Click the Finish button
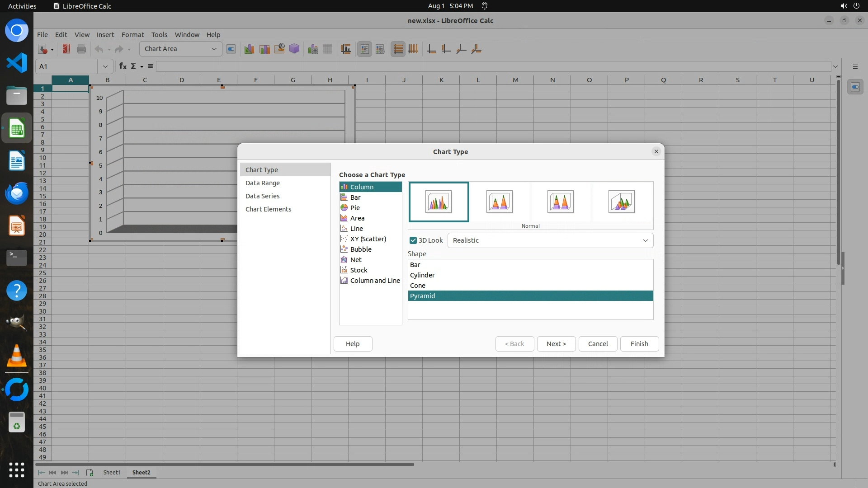This screenshot has width=868, height=488. pos(639,344)
